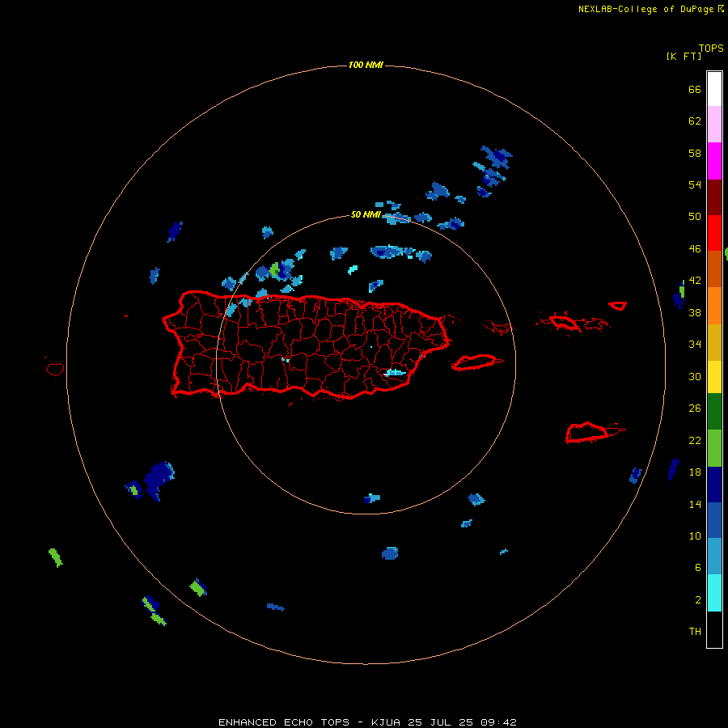Click the legend value '66'
The height and width of the screenshot is (728, 728).
point(695,90)
